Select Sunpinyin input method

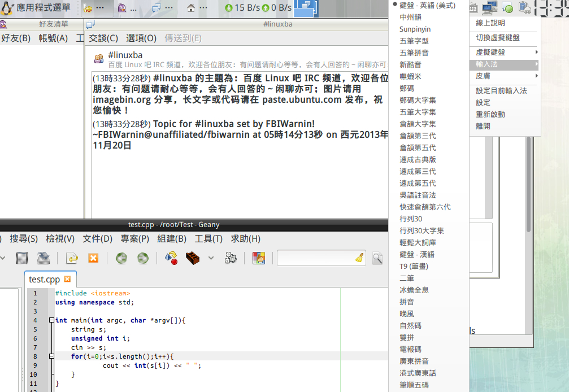click(415, 29)
